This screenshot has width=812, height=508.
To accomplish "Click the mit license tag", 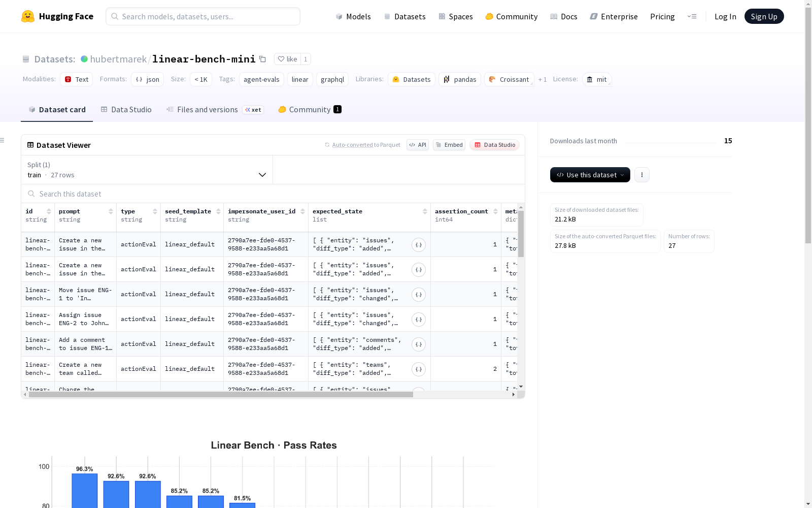I will [597, 79].
